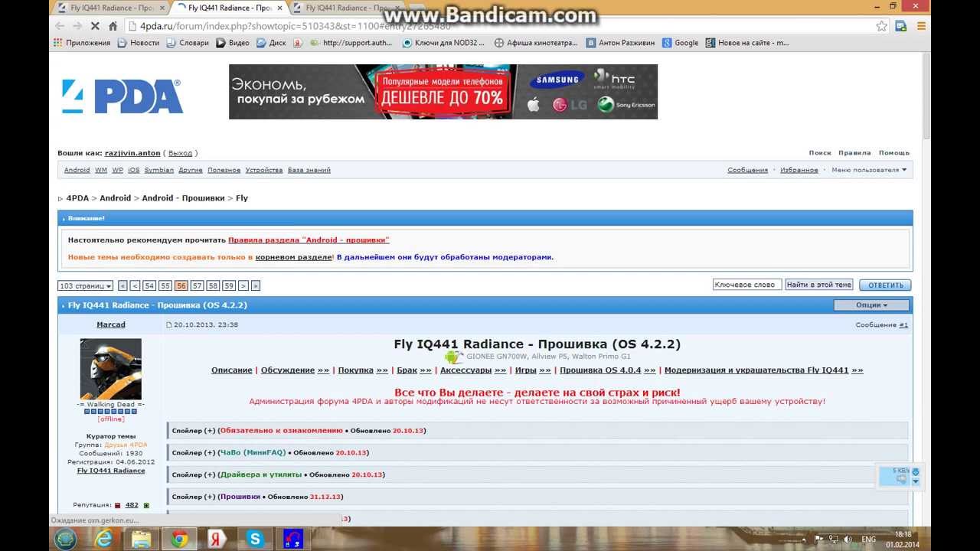The width and height of the screenshot is (980, 551).
Task: Bookmark this page with the star icon
Action: click(x=882, y=25)
